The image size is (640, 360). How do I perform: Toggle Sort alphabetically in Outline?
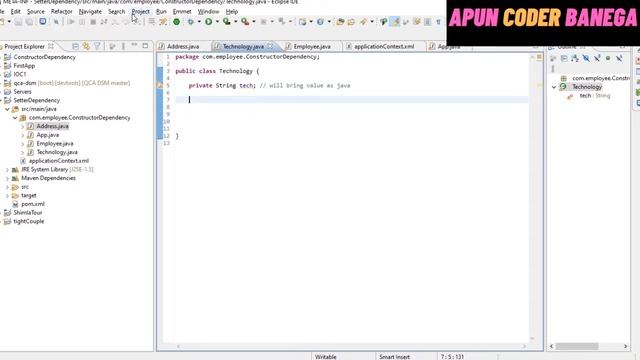tap(575, 58)
